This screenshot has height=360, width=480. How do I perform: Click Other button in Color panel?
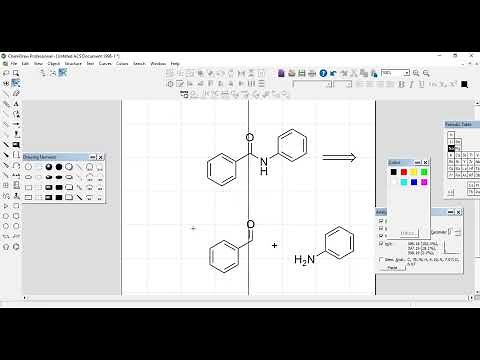[409, 233]
